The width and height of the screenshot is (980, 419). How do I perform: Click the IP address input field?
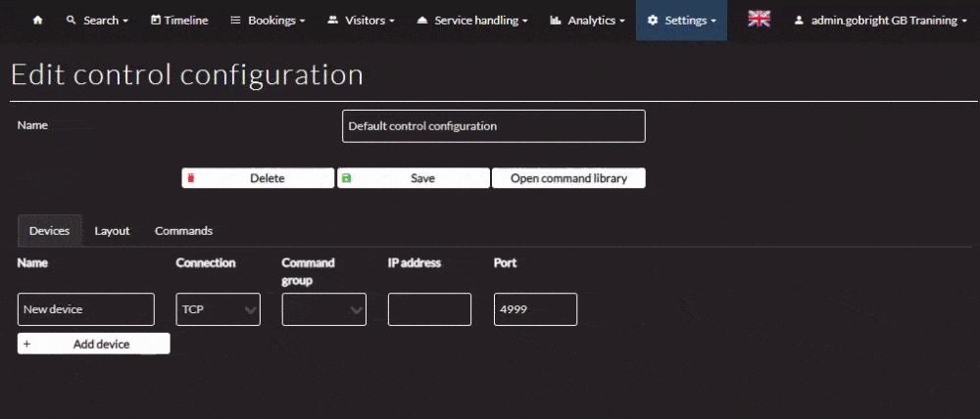429,309
